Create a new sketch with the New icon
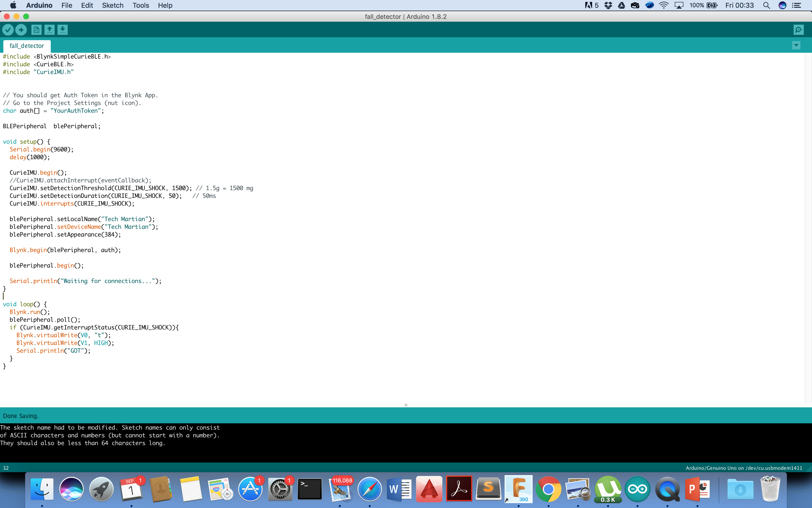The image size is (812, 508). tap(36, 30)
